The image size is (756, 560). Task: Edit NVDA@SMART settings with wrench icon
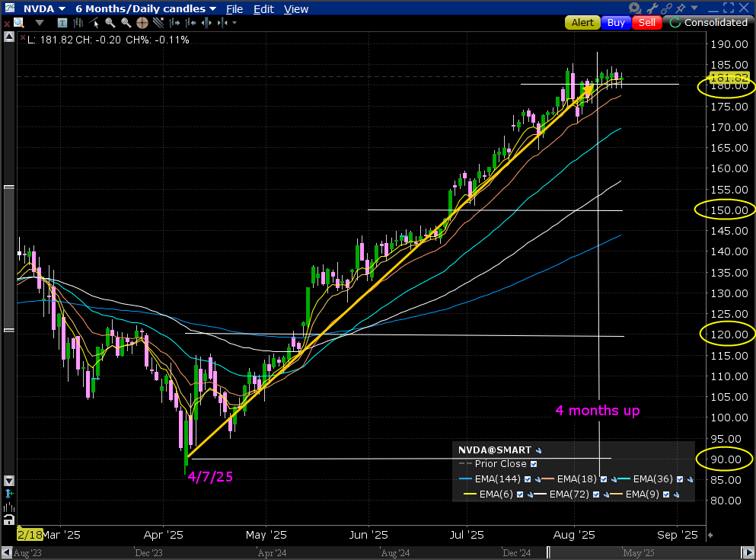pyautogui.click(x=538, y=450)
